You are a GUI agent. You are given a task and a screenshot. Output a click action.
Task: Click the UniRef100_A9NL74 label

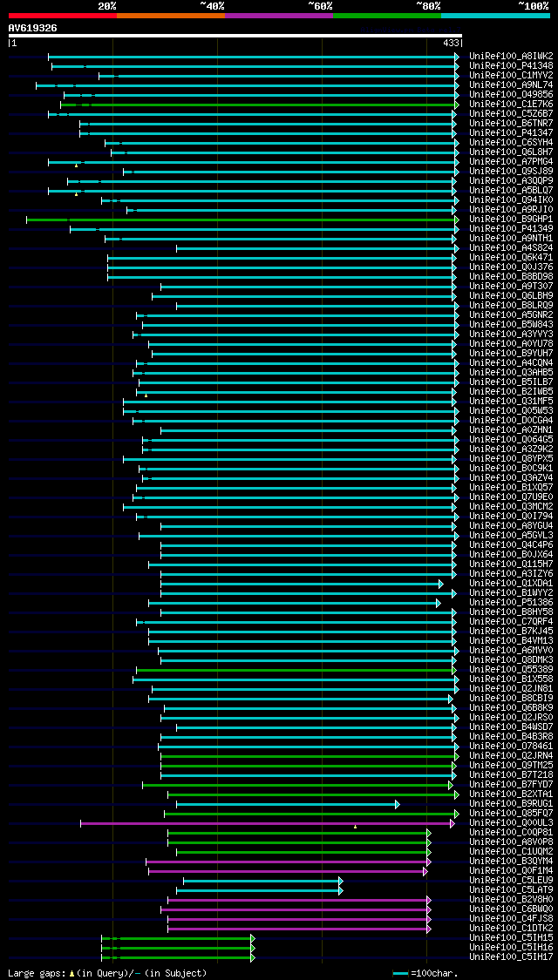511,85
